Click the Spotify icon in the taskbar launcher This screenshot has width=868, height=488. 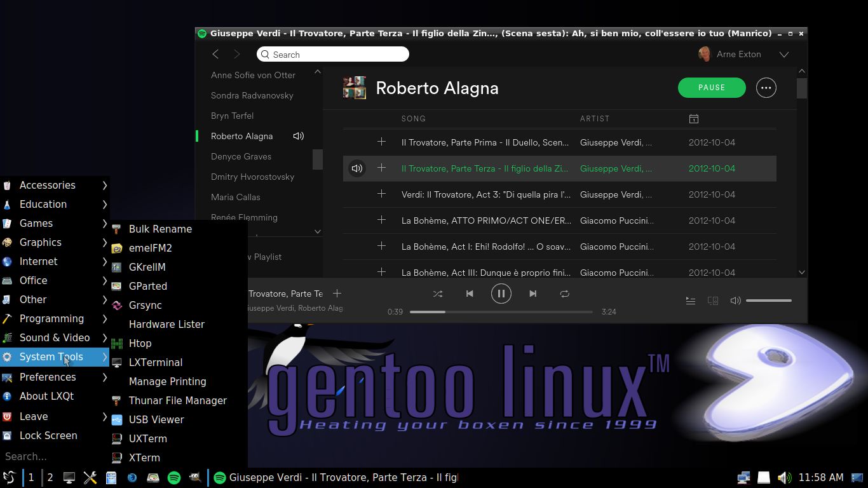coord(173,478)
